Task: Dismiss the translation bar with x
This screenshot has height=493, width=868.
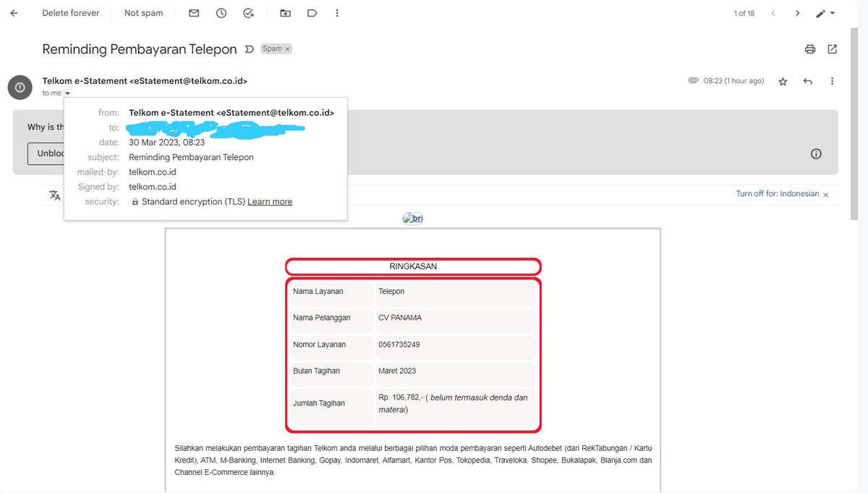Action: pos(825,195)
